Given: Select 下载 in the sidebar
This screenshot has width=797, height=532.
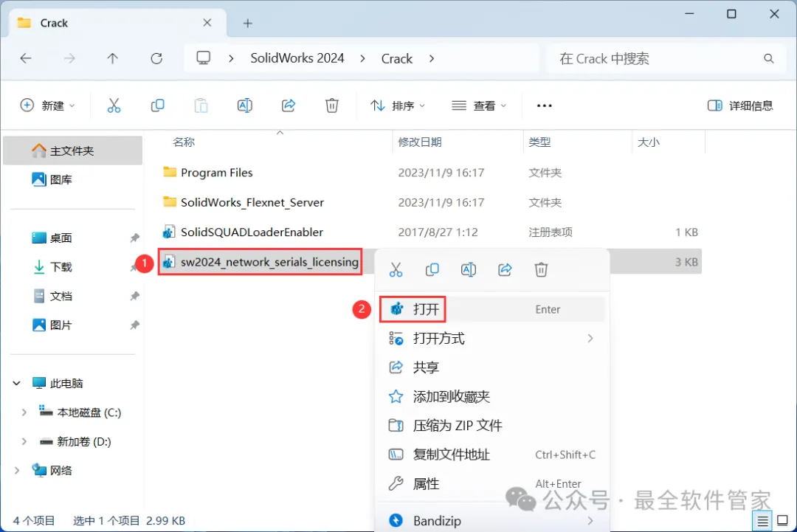Looking at the screenshot, I should (72, 267).
